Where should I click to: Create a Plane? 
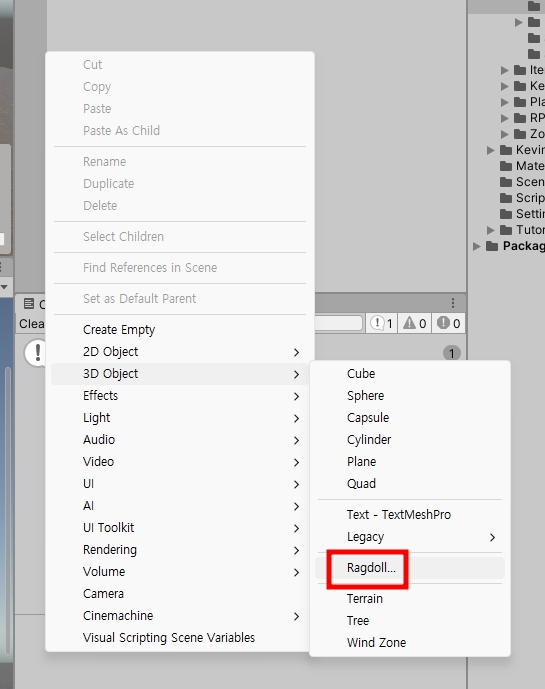410,461
